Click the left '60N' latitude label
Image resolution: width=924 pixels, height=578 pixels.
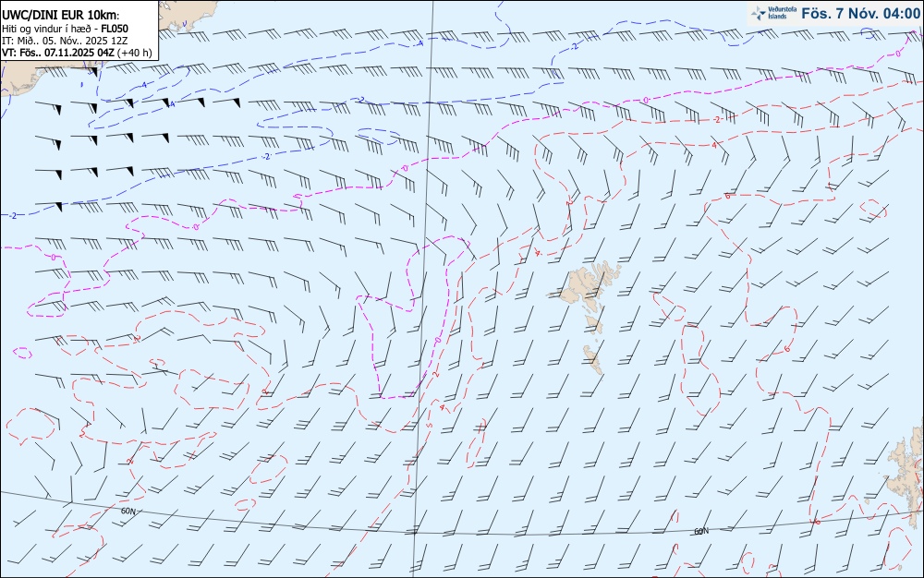pyautogui.click(x=128, y=511)
